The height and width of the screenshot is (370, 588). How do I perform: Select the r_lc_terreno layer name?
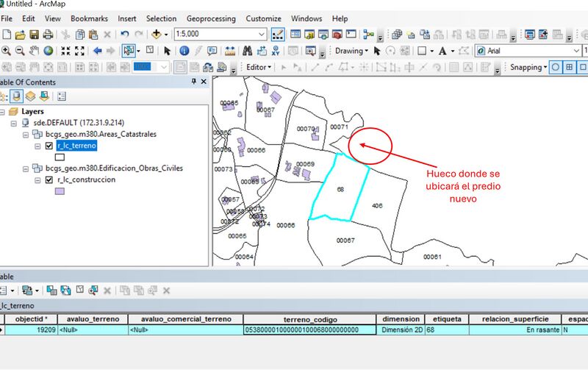coord(76,146)
